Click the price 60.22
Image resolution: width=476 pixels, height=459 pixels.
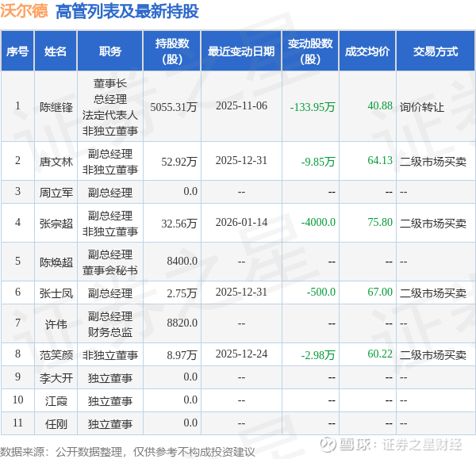point(380,354)
